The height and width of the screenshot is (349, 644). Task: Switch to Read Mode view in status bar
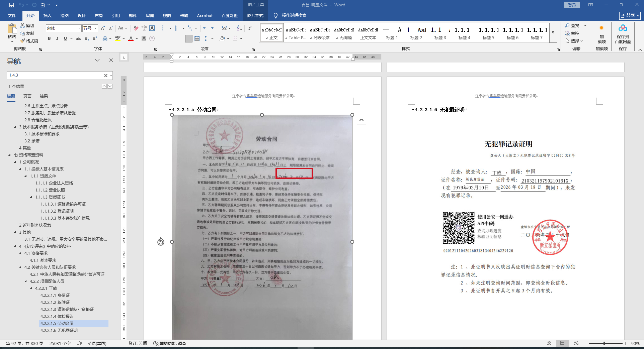tap(549, 343)
